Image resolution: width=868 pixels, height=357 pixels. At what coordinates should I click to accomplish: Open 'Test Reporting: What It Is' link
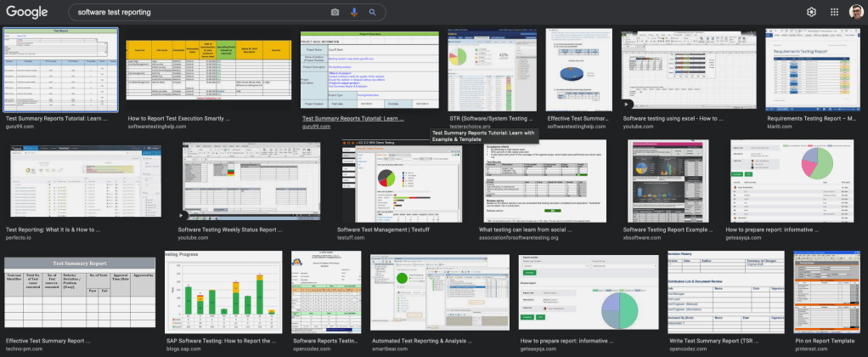pyautogui.click(x=53, y=229)
